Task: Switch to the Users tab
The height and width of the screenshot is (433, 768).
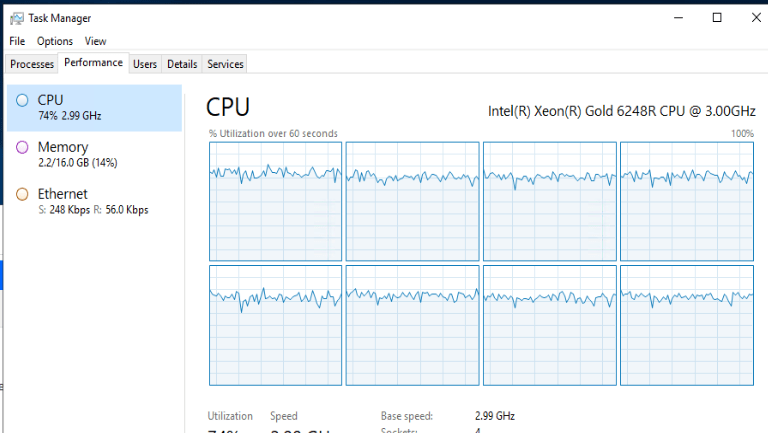Action: point(145,64)
